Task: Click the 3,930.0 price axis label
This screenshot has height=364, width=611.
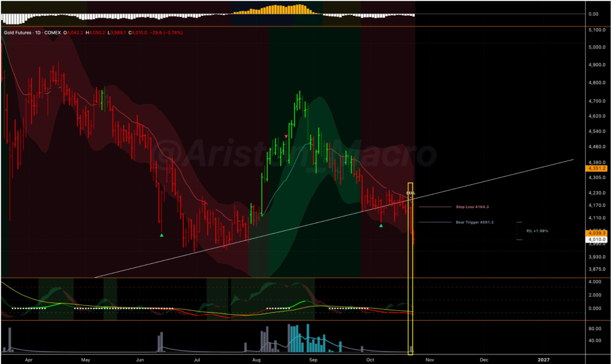Action: click(x=597, y=257)
